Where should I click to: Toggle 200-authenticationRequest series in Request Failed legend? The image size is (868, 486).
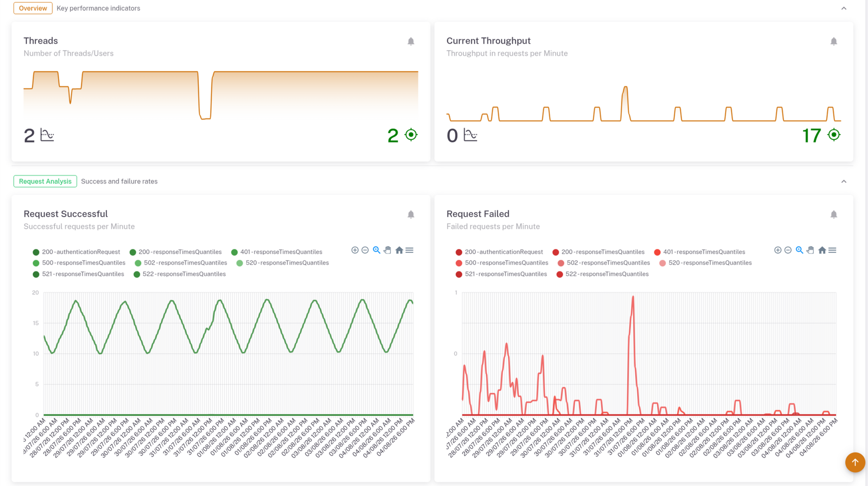pos(499,252)
